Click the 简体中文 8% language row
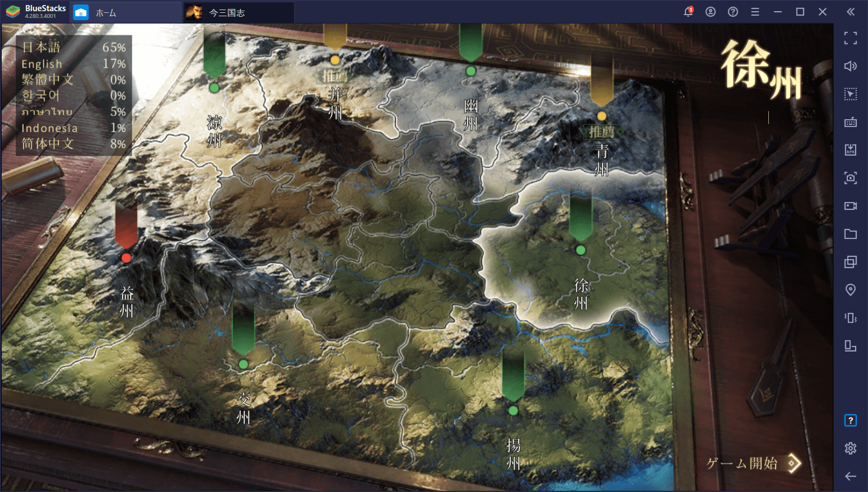Image resolution: width=868 pixels, height=492 pixels. (x=73, y=144)
